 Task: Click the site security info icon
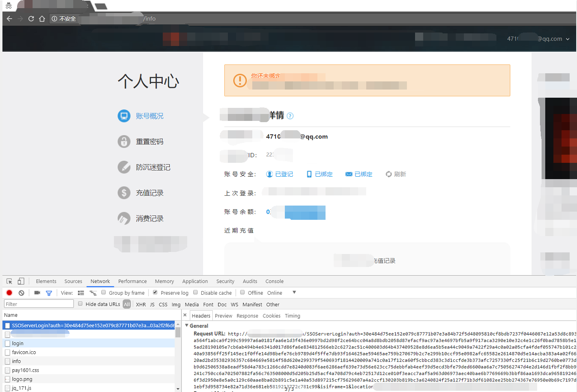[54, 19]
